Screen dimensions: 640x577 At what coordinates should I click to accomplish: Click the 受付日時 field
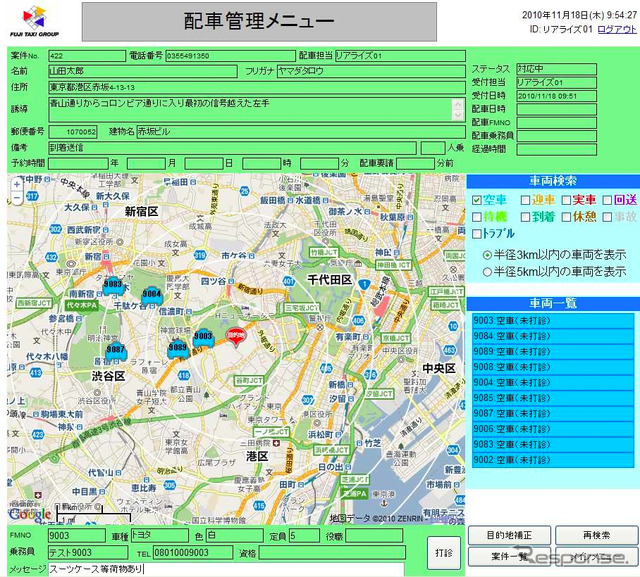[556, 96]
